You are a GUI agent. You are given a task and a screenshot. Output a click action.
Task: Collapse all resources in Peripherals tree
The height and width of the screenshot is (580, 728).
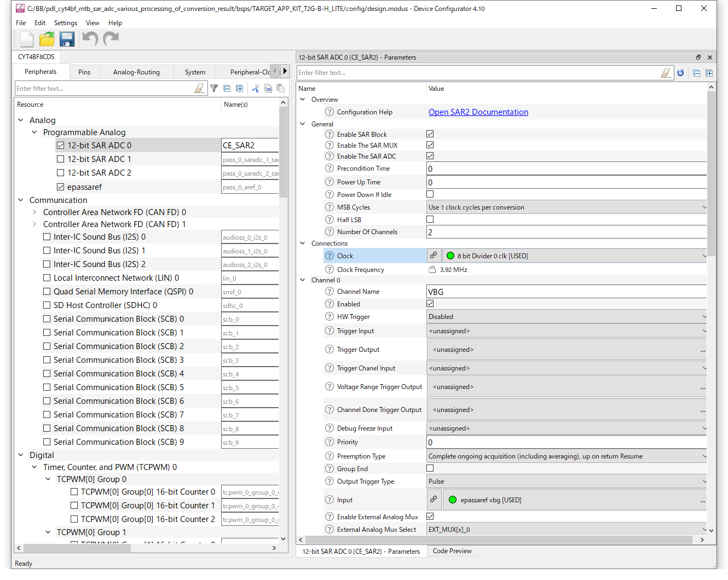(x=227, y=88)
